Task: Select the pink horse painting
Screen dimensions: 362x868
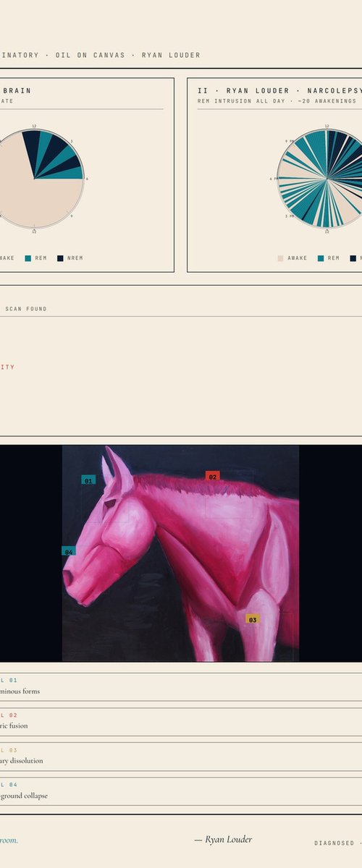Action: tap(180, 553)
